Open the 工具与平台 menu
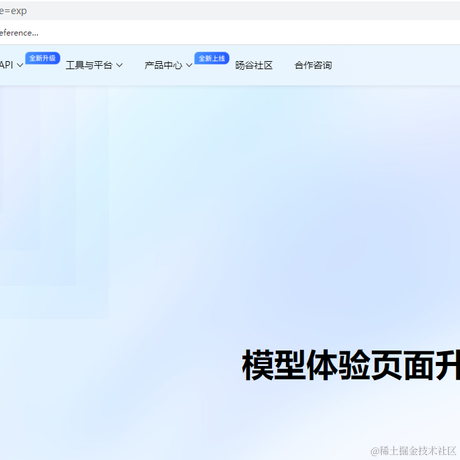Viewport: 460px width, 460px height. coord(89,65)
